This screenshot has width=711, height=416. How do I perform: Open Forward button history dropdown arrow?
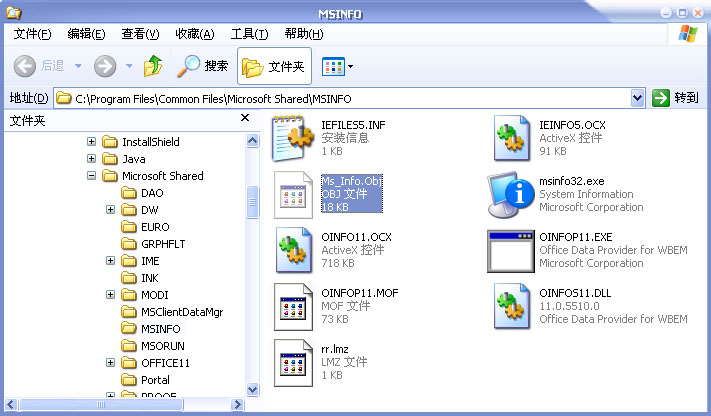coord(129,66)
